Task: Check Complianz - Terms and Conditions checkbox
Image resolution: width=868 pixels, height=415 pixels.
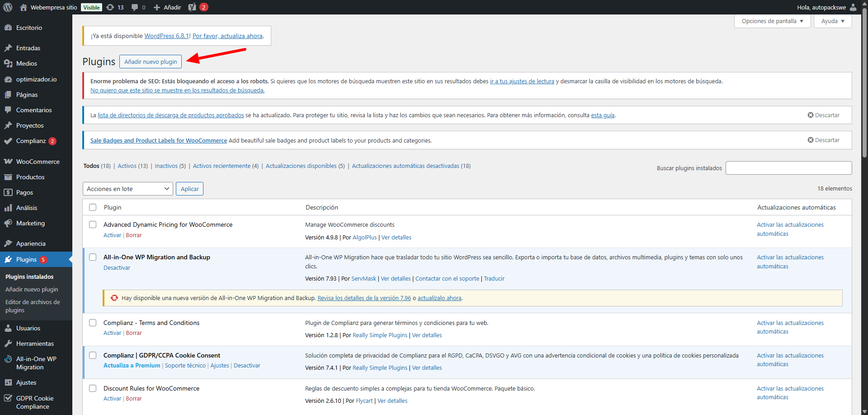Action: click(x=93, y=323)
